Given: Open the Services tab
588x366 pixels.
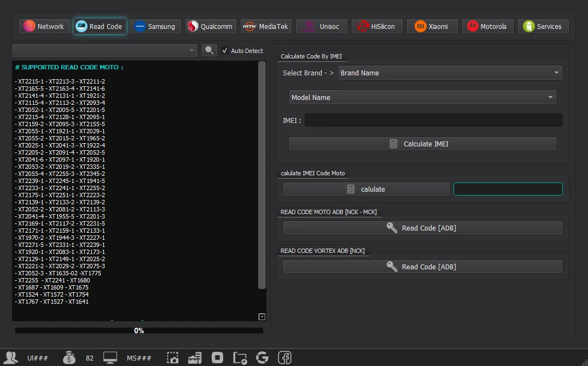Looking at the screenshot, I should [x=543, y=27].
